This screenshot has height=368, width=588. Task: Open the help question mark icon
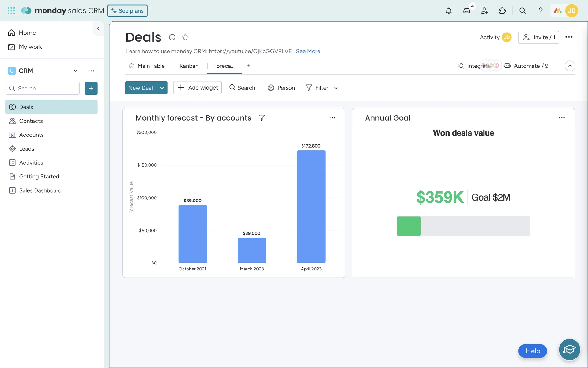(541, 11)
